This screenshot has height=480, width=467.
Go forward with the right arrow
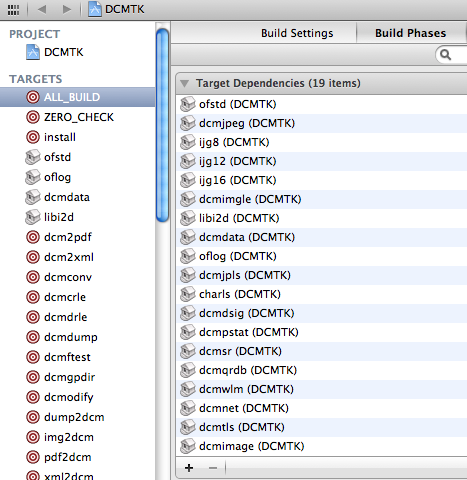67,9
